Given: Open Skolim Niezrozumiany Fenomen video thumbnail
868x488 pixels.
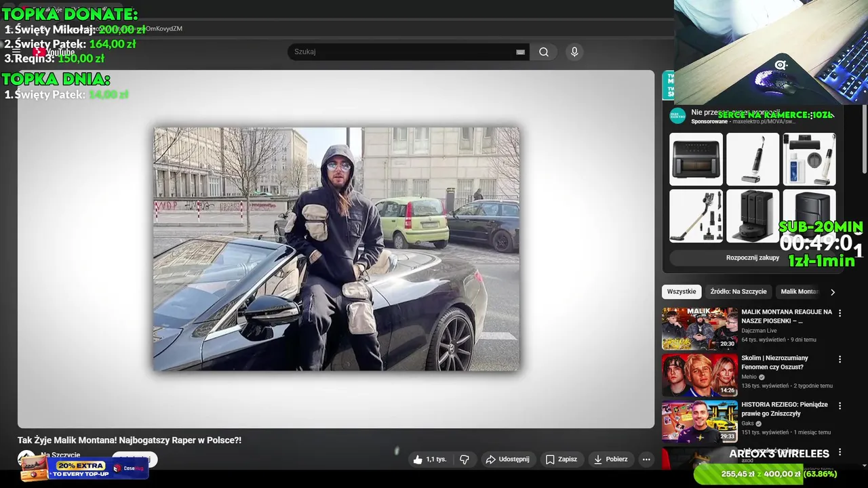Looking at the screenshot, I should [x=700, y=375].
